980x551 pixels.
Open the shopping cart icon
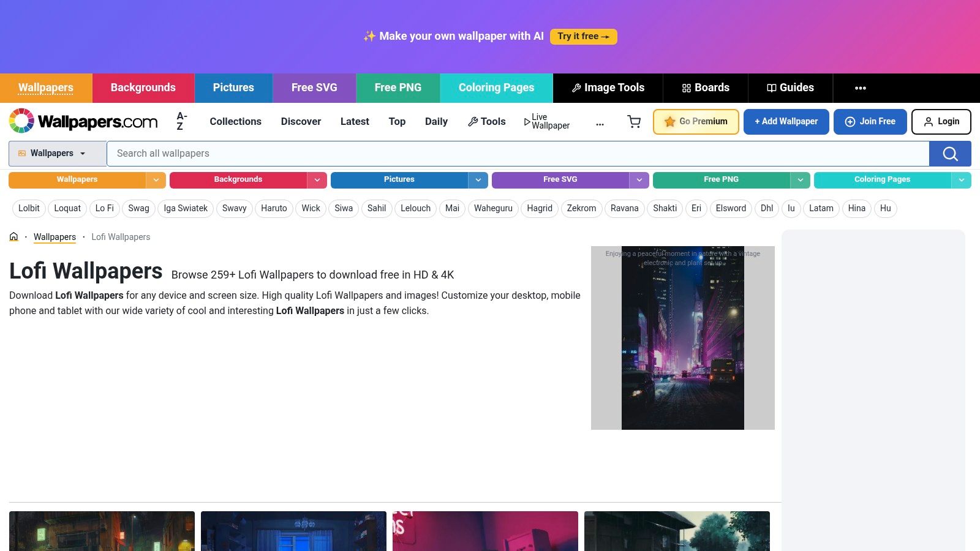634,122
